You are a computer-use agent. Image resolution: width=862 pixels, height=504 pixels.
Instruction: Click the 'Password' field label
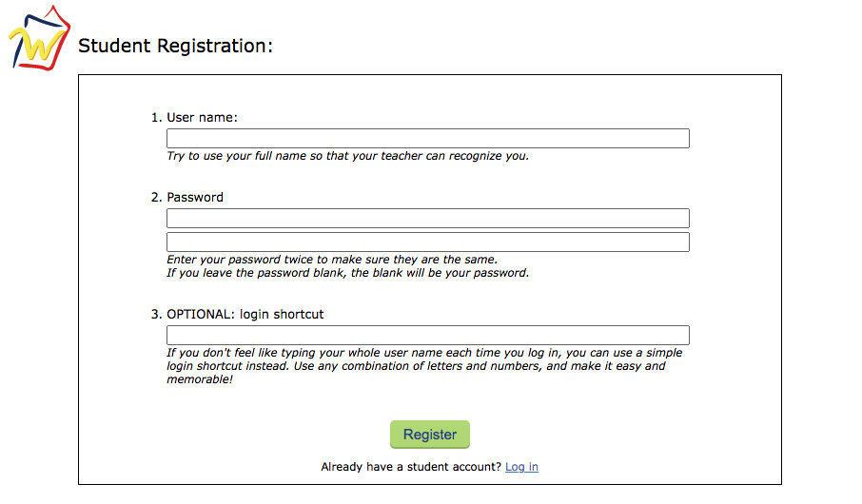pos(195,198)
